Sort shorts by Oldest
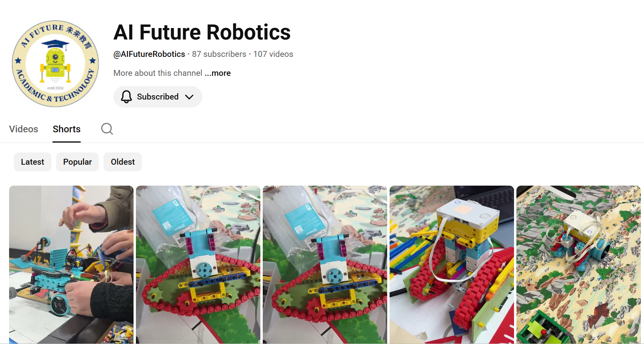 [123, 162]
